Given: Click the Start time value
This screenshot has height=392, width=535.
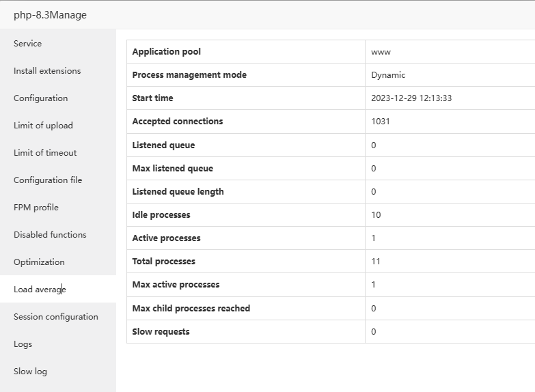Looking at the screenshot, I should (411, 98).
